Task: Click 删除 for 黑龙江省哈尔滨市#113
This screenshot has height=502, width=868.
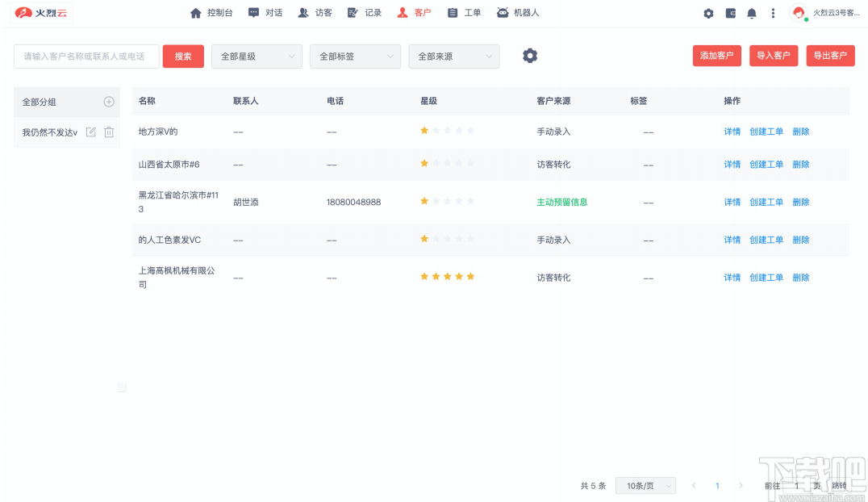Action: 800,203
